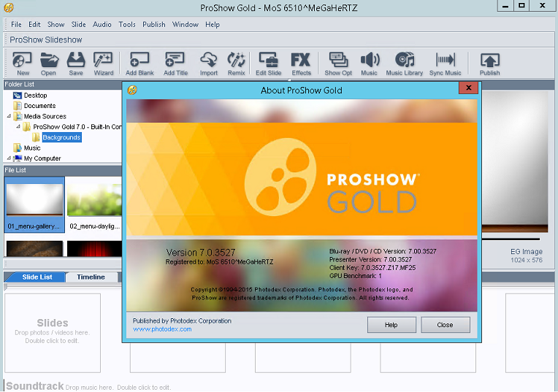The image size is (558, 392).
Task: Open the File menu
Action: pos(16,25)
